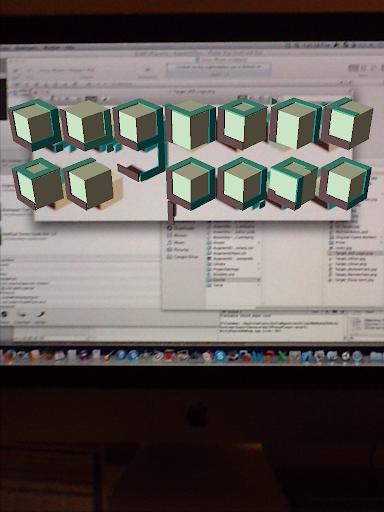
Task: Open Microsoft Excel in the Dock
Action: tap(283, 357)
